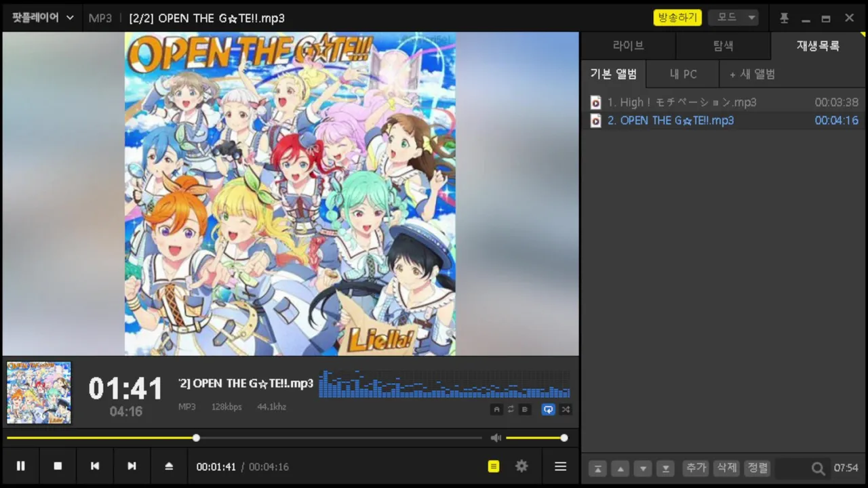This screenshot has height=488, width=868.
Task: Click the 04:16 duration under the large timer
Action: point(126,411)
